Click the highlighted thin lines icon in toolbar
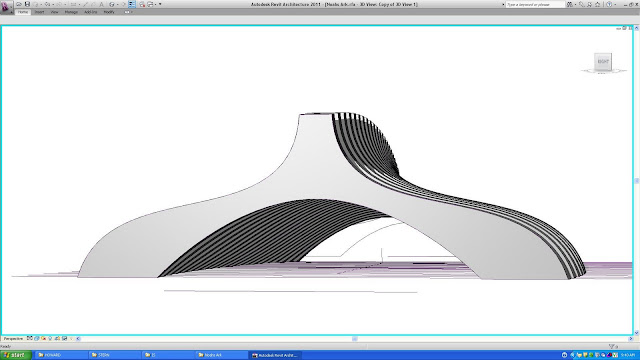Screen dimensions: 640x360 click(132, 4)
